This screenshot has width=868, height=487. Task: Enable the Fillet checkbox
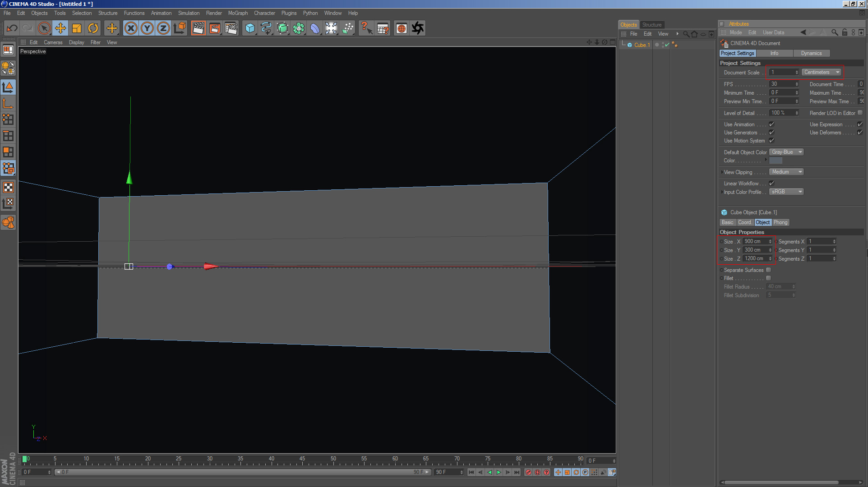pyautogui.click(x=768, y=278)
